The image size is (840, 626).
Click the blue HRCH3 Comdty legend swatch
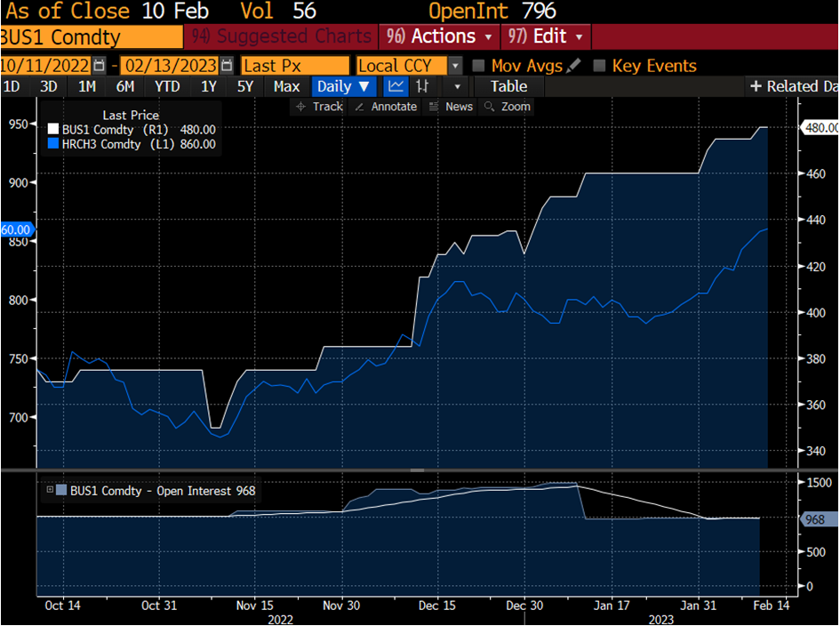52,144
